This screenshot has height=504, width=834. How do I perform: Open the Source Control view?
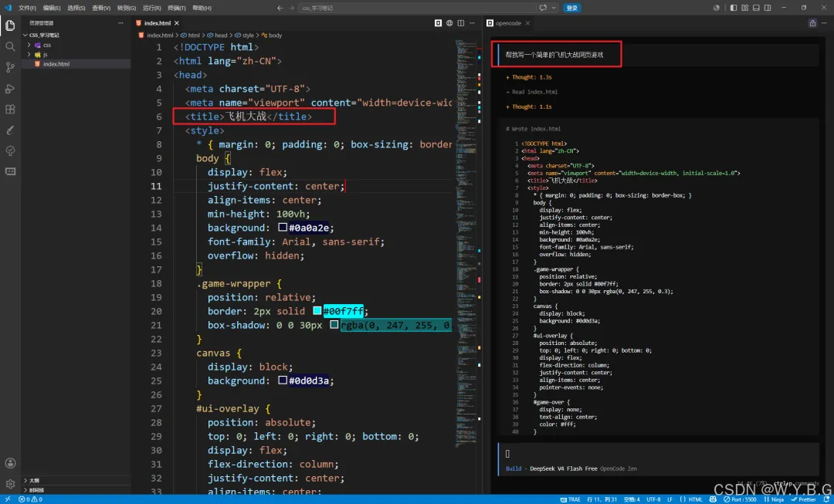click(10, 67)
